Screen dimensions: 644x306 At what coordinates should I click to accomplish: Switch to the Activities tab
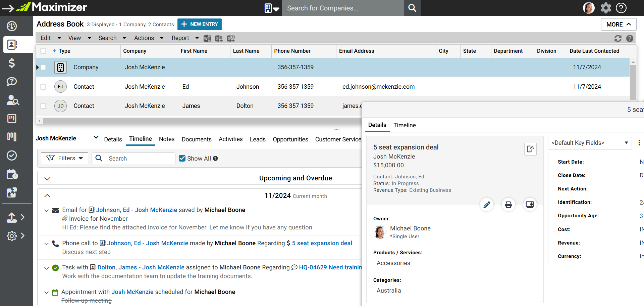[x=230, y=139]
